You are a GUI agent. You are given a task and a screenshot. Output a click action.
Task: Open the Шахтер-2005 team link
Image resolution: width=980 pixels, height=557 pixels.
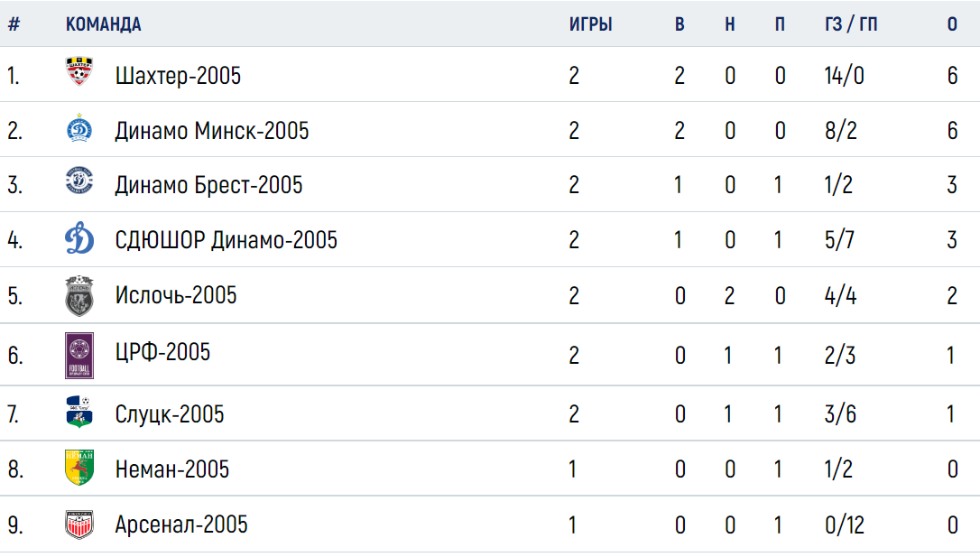coord(178,76)
